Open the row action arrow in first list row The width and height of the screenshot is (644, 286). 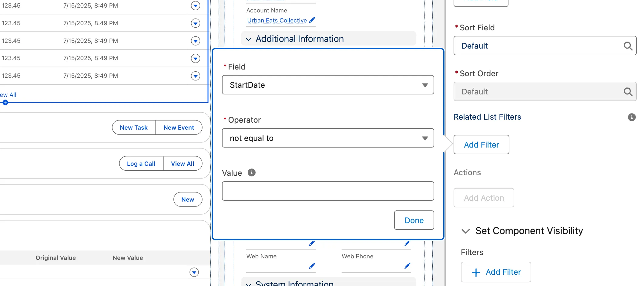(196, 6)
